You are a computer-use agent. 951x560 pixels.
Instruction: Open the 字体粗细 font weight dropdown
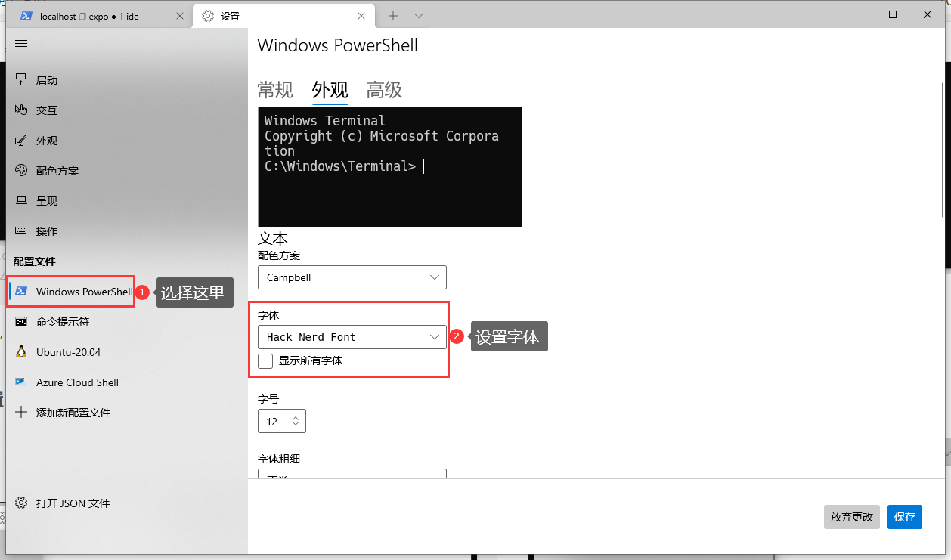click(352, 474)
